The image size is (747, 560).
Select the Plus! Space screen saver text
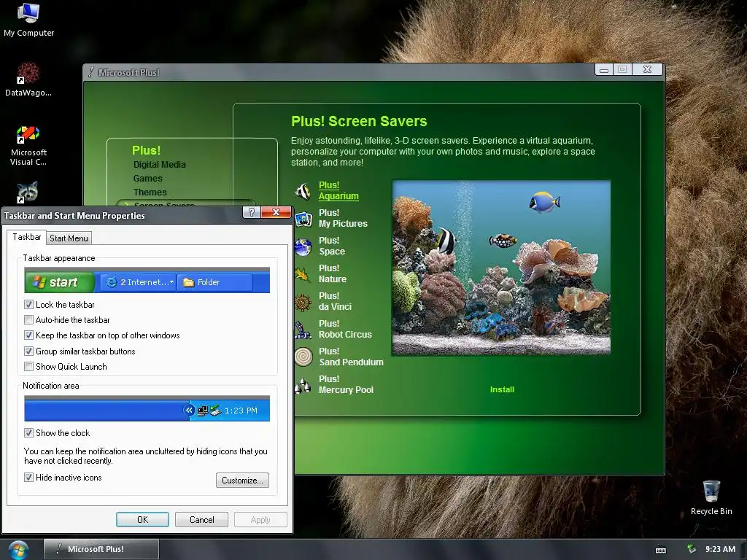(332, 246)
